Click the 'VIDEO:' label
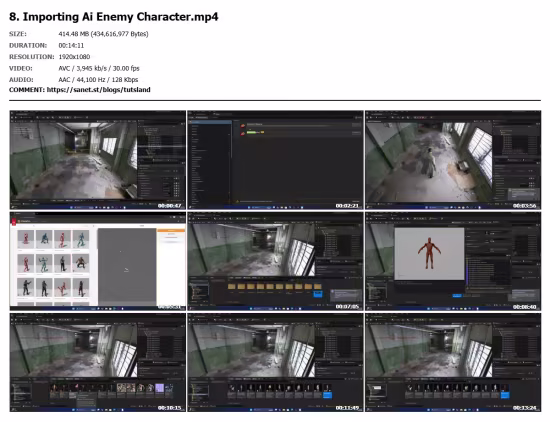Screen dimensions: 550x422 pos(21,68)
